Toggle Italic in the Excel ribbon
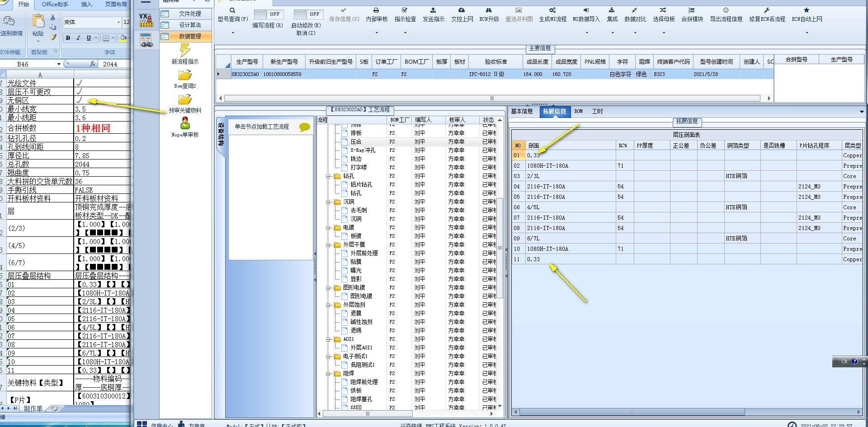Viewport: 868px width, 427px height. click(78, 38)
